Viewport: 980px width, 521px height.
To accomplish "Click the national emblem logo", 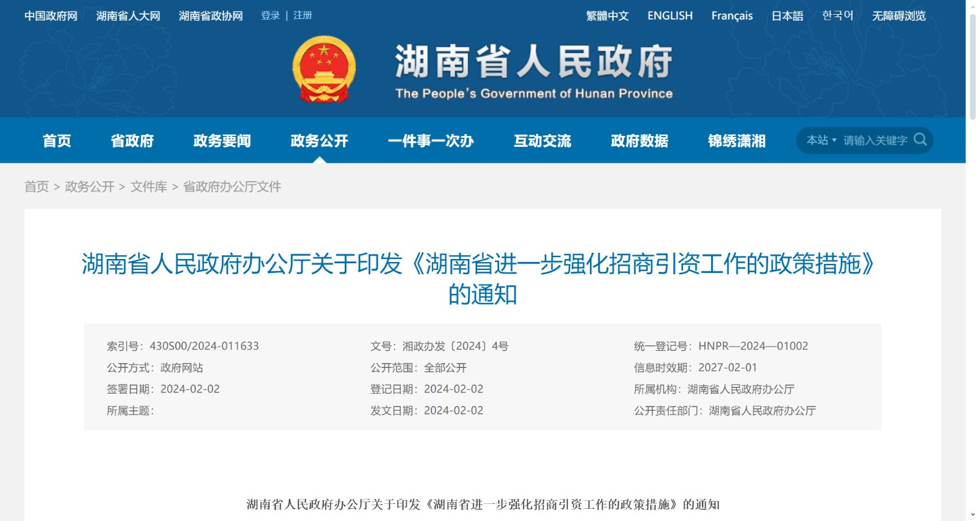I will pyautogui.click(x=324, y=69).
